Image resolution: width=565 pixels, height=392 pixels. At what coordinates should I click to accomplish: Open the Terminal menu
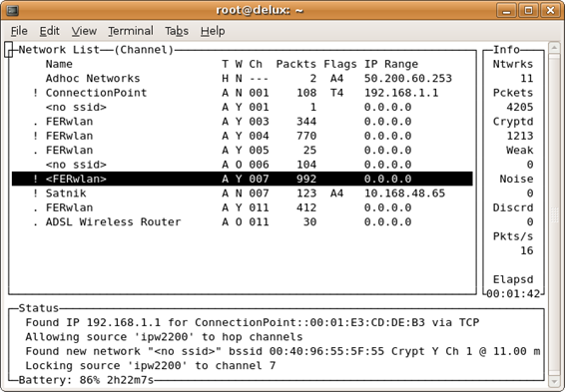(131, 31)
